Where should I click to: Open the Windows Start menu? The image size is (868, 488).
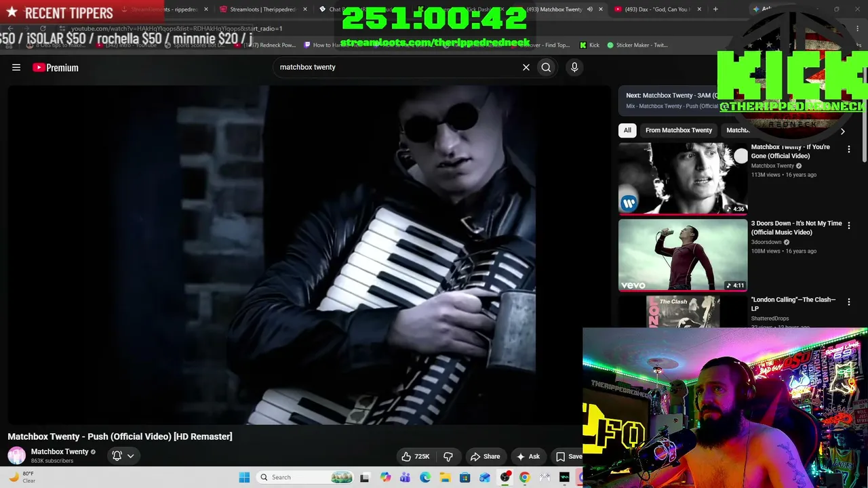244,477
